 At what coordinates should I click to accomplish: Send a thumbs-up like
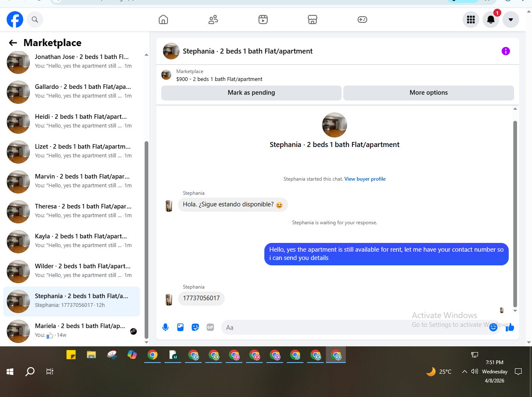point(510,327)
